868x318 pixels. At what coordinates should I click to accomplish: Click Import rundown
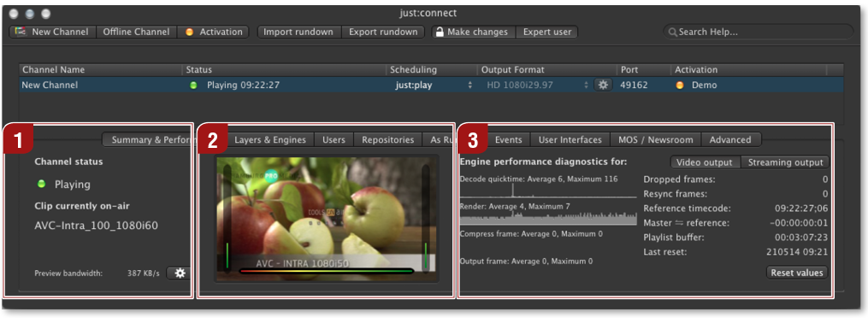tap(299, 32)
